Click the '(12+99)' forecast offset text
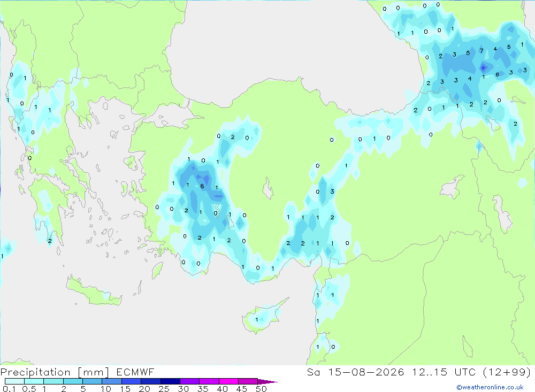535x392 pixels. click(x=507, y=372)
